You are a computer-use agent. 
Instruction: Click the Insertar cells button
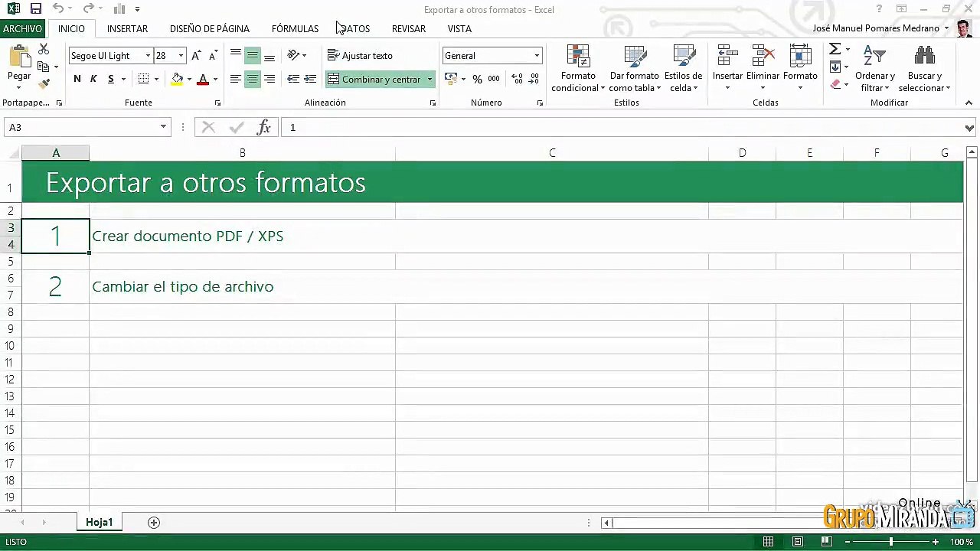(x=727, y=67)
